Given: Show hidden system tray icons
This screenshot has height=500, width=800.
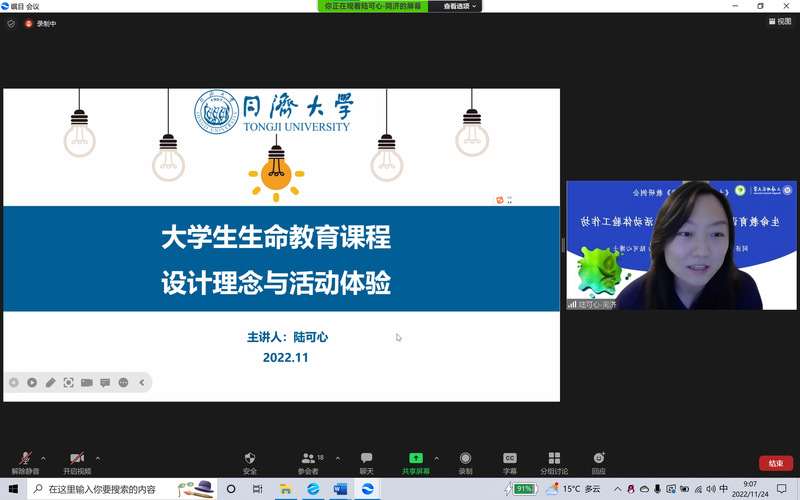Looking at the screenshot, I should click(617, 489).
